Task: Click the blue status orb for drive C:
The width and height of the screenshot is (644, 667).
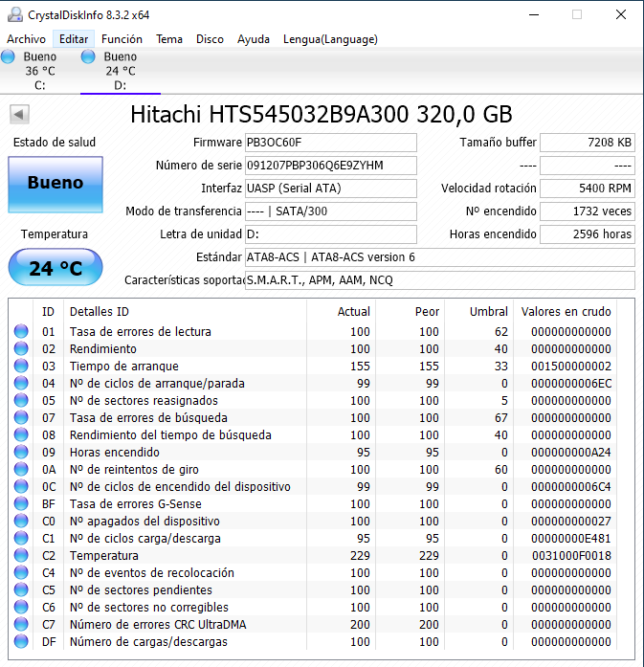Action: tap(8, 56)
